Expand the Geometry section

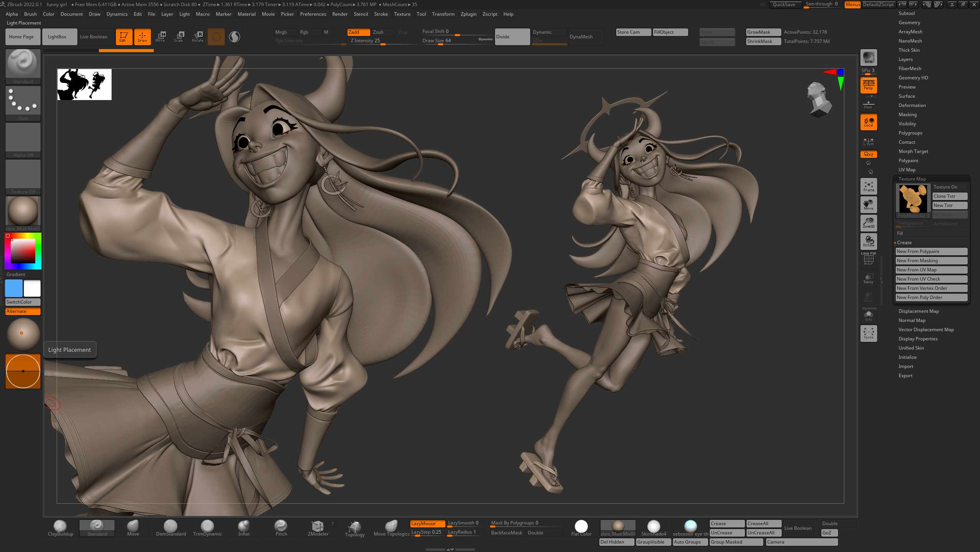tap(909, 23)
